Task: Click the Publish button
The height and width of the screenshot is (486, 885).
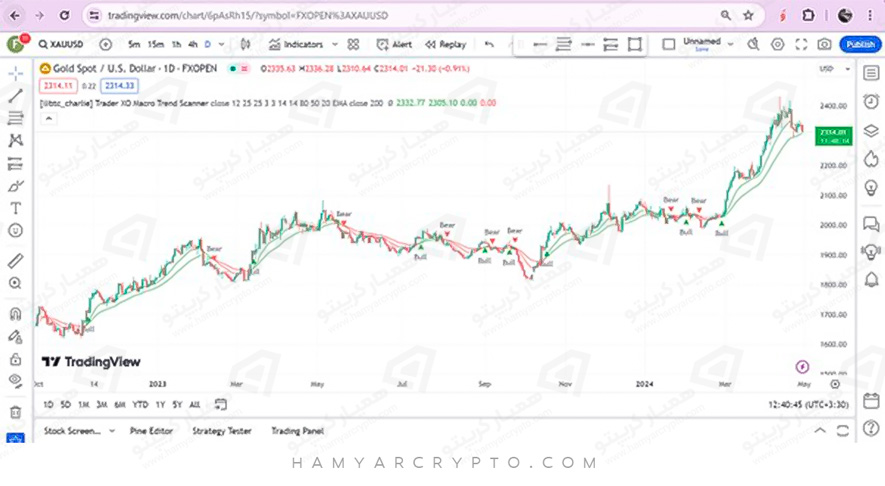Action: 859,44
